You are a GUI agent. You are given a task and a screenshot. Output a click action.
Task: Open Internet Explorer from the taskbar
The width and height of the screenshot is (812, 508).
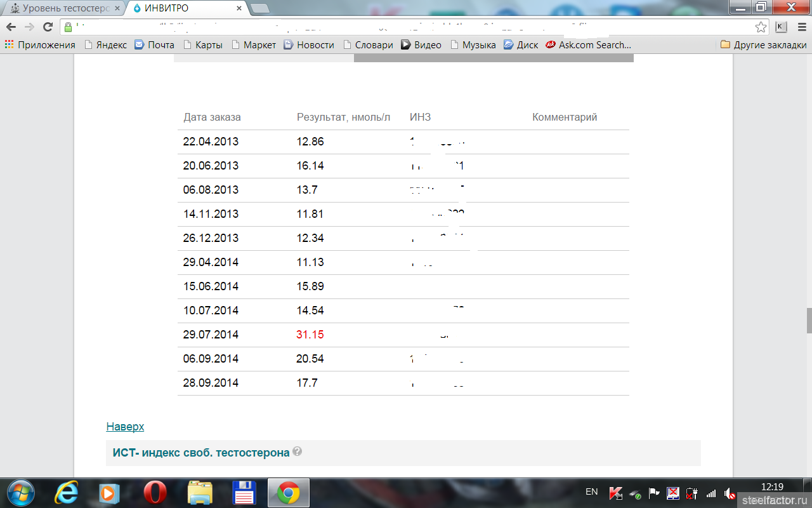click(x=67, y=493)
